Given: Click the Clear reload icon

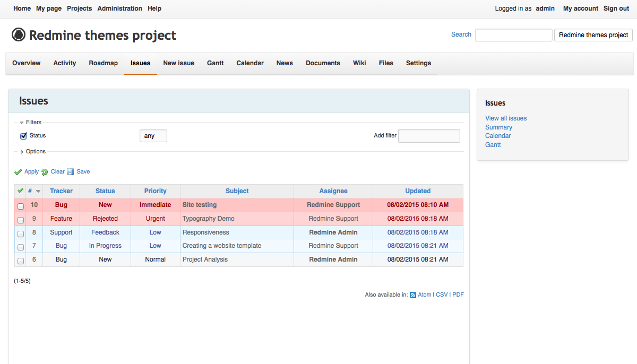Looking at the screenshot, I should coord(45,172).
